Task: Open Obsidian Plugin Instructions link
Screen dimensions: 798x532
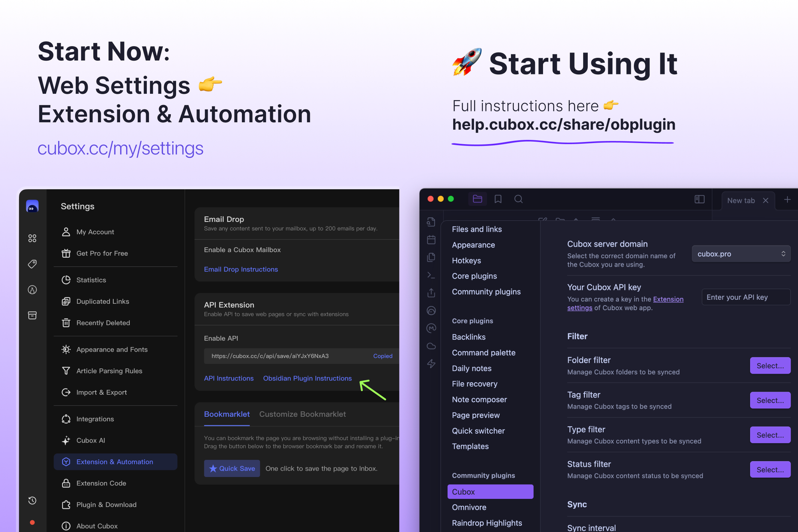Action: [x=307, y=378]
